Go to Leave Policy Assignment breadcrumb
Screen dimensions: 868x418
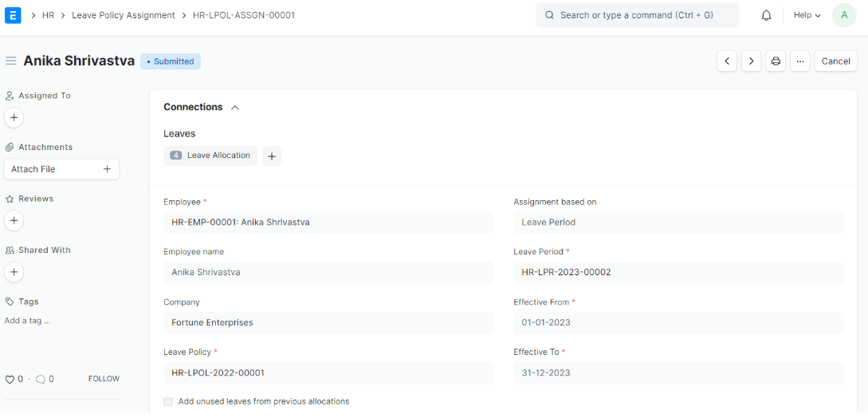click(124, 15)
